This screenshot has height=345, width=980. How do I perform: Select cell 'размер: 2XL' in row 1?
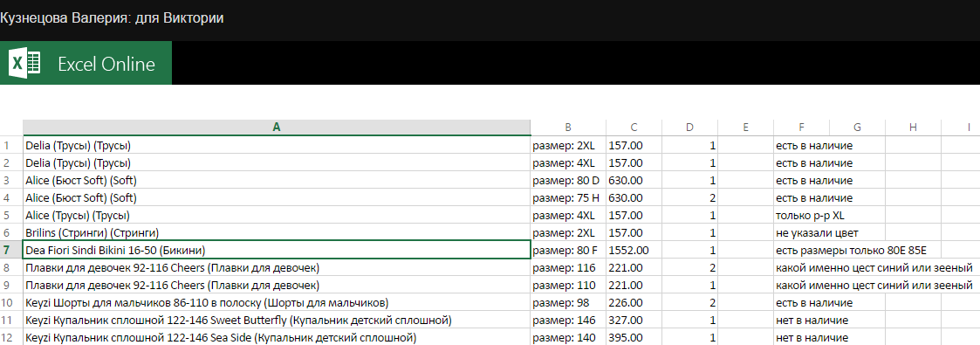pos(568,146)
